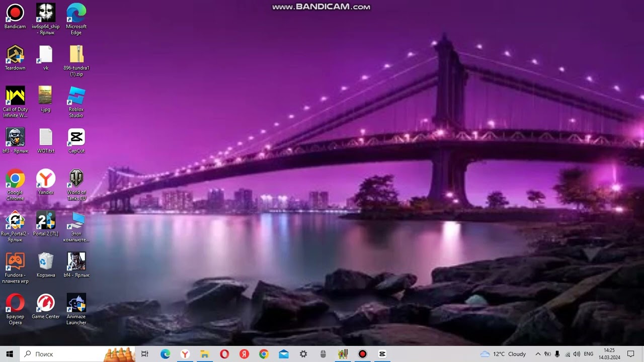Open Yandex Browser from the taskbar

[185, 354]
